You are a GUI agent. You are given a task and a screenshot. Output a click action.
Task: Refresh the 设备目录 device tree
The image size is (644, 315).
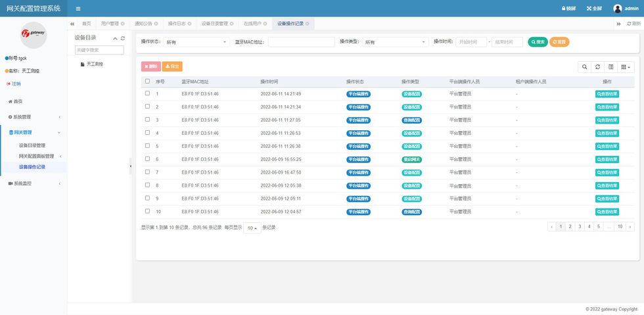point(123,38)
